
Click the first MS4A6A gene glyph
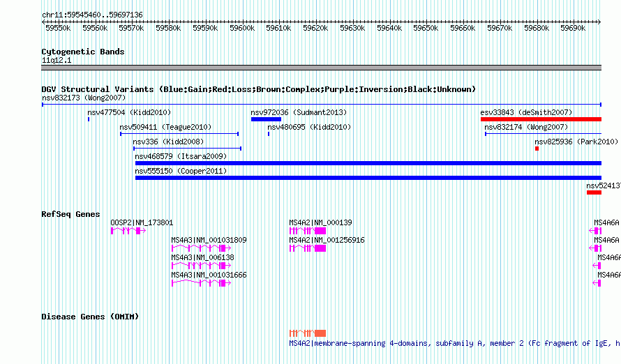[595, 231]
